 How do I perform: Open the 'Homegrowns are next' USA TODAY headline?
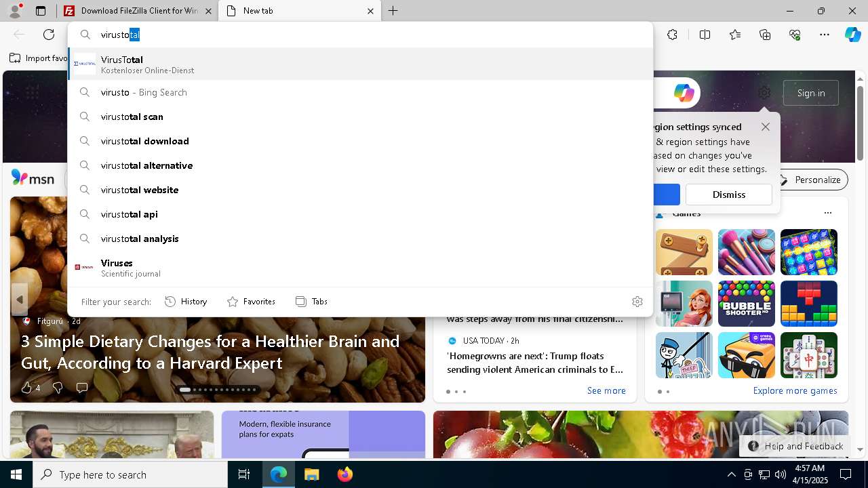535,363
